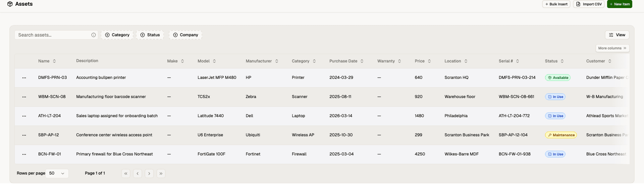Click the Maintenance status badge
This screenshot has height=190, width=644.
[x=561, y=135]
